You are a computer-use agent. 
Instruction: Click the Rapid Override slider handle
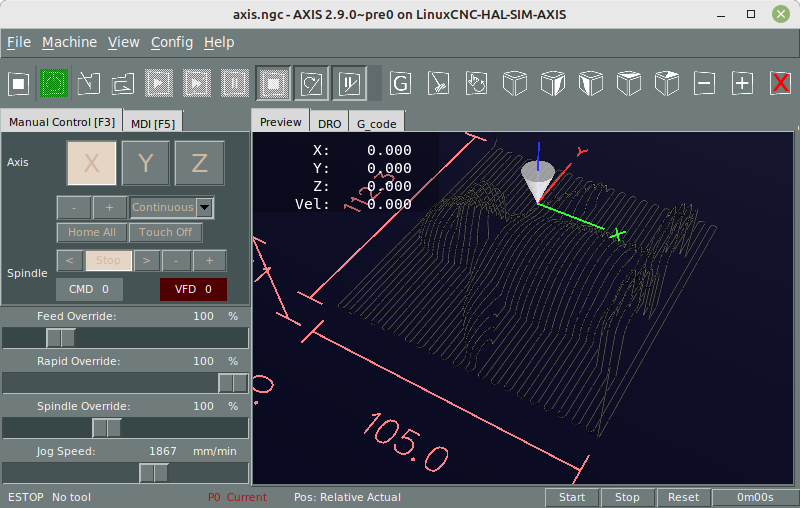click(233, 383)
